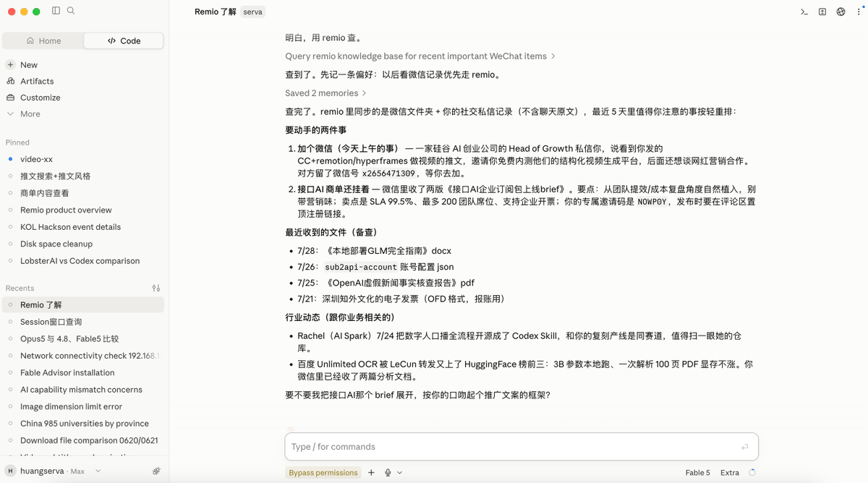Click the microphone dictation icon
Viewport: 868px width, 483px height.
pyautogui.click(x=388, y=473)
